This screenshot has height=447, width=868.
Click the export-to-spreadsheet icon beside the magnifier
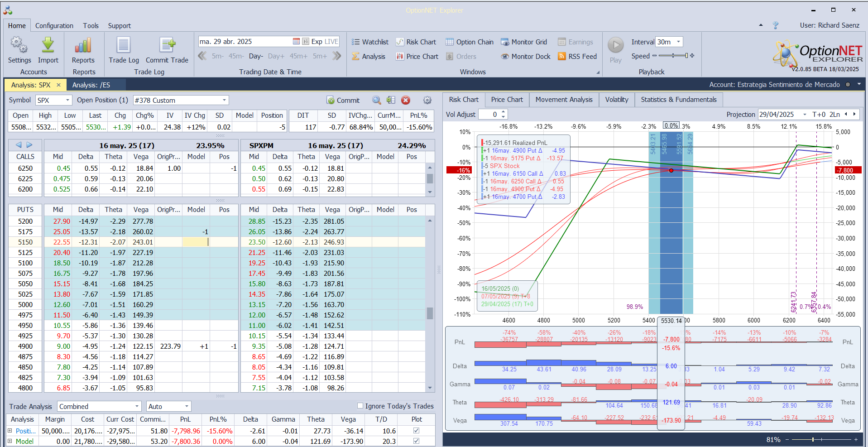391,100
